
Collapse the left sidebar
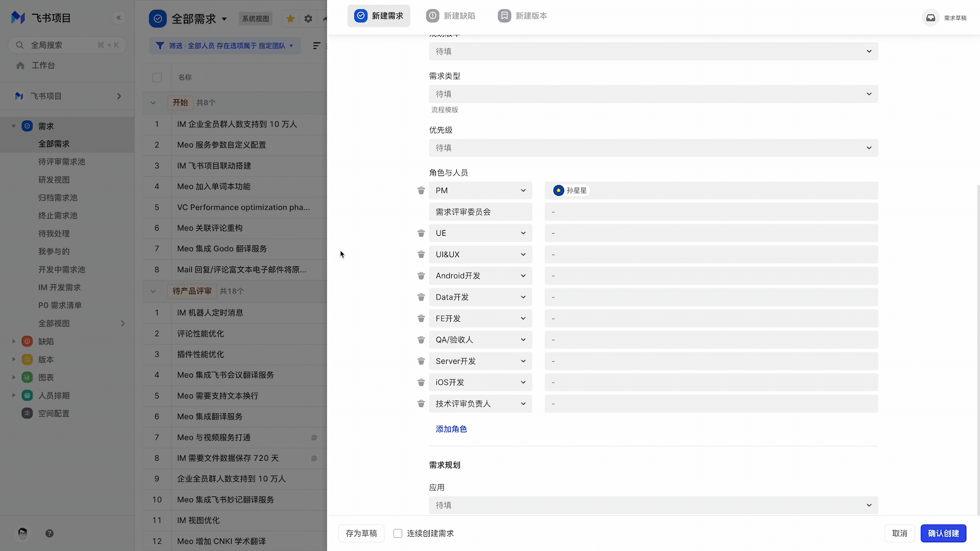(119, 18)
